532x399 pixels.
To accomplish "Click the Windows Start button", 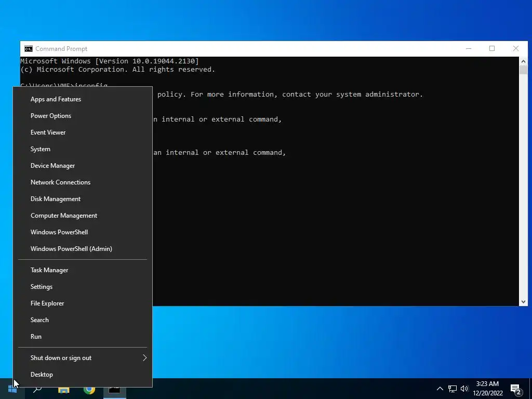I will click(x=12, y=389).
